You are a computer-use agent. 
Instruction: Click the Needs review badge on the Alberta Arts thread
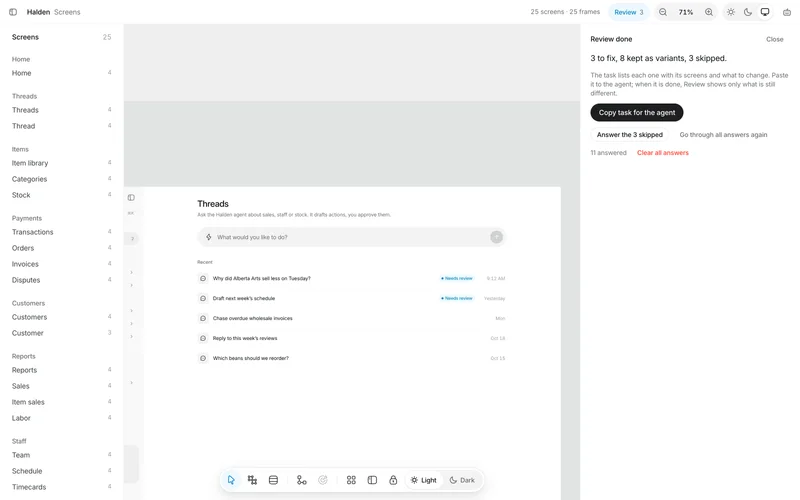[457, 279]
